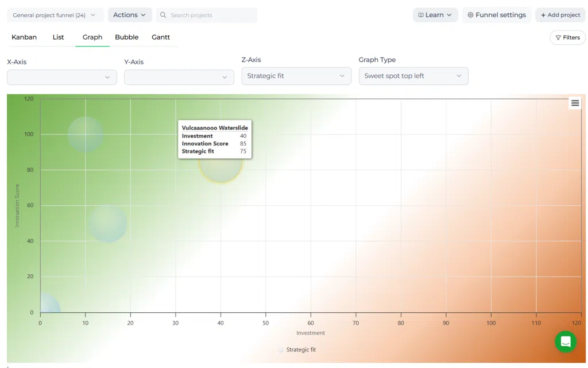588x368 pixels.
Task: Select the Graph tab
Action: 92,37
